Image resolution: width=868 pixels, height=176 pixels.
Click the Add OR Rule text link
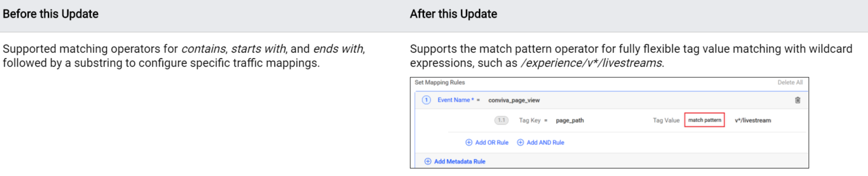pyautogui.click(x=492, y=142)
